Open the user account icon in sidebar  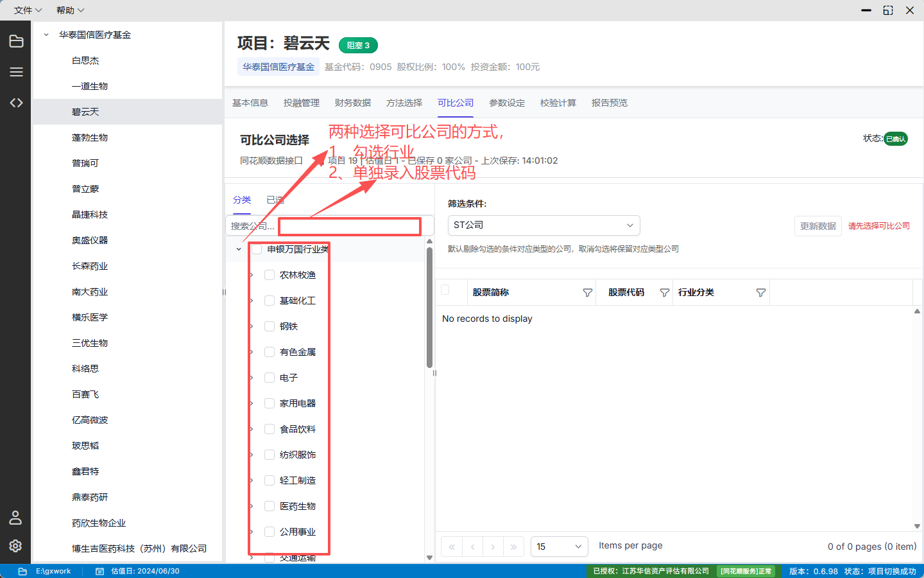(16, 517)
